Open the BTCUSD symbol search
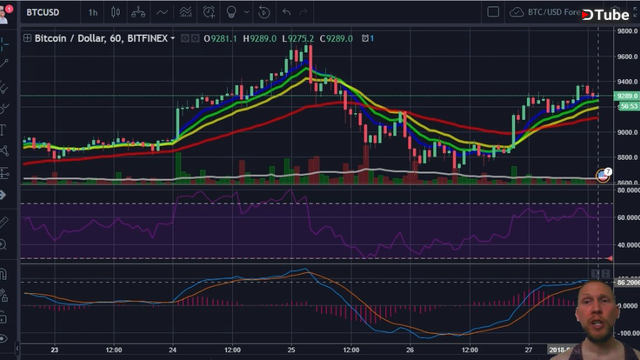The height and width of the screenshot is (360, 640). click(43, 12)
